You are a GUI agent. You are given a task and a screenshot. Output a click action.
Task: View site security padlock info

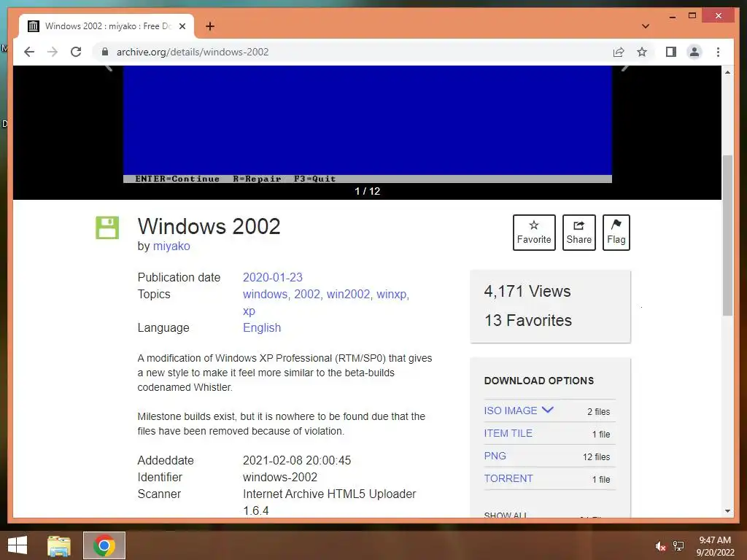105,52
